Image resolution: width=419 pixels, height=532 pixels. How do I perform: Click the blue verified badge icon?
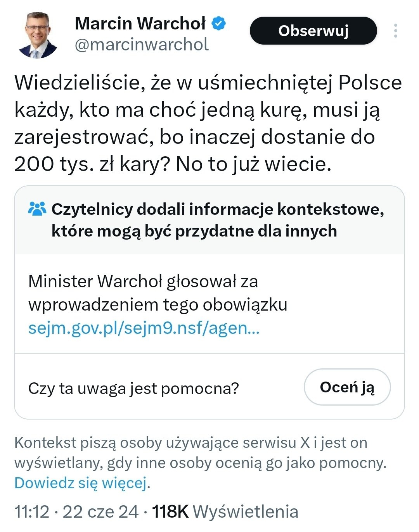click(218, 24)
